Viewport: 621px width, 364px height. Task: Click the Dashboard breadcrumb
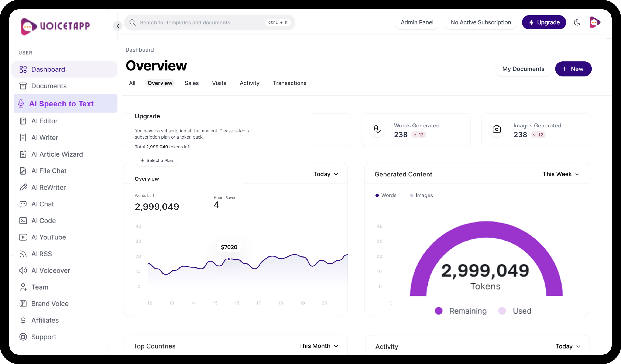click(x=140, y=50)
